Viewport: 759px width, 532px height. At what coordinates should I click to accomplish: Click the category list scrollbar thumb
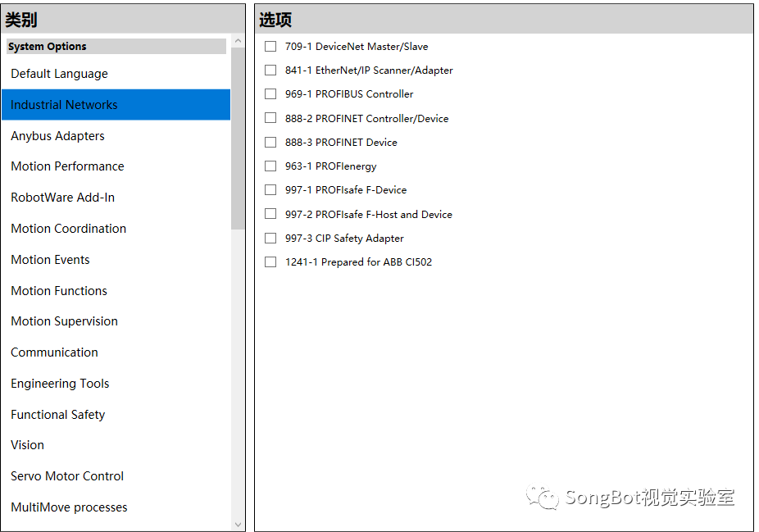(x=238, y=139)
